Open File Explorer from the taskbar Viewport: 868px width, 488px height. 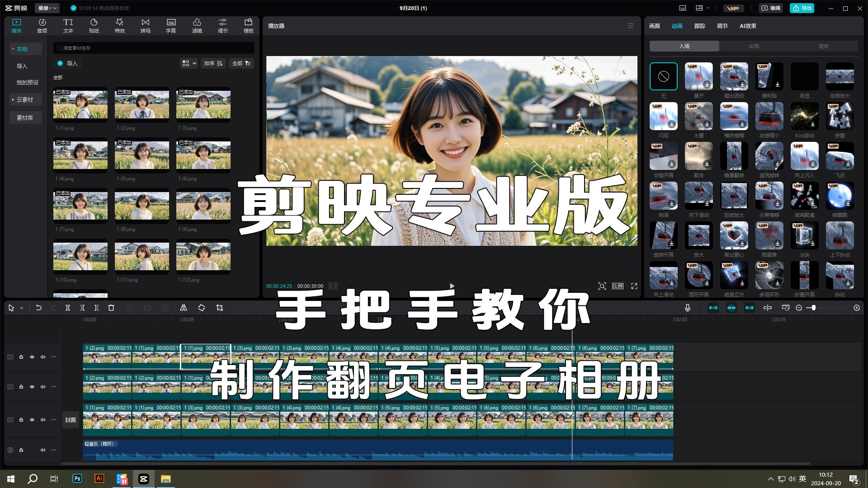coord(166,479)
